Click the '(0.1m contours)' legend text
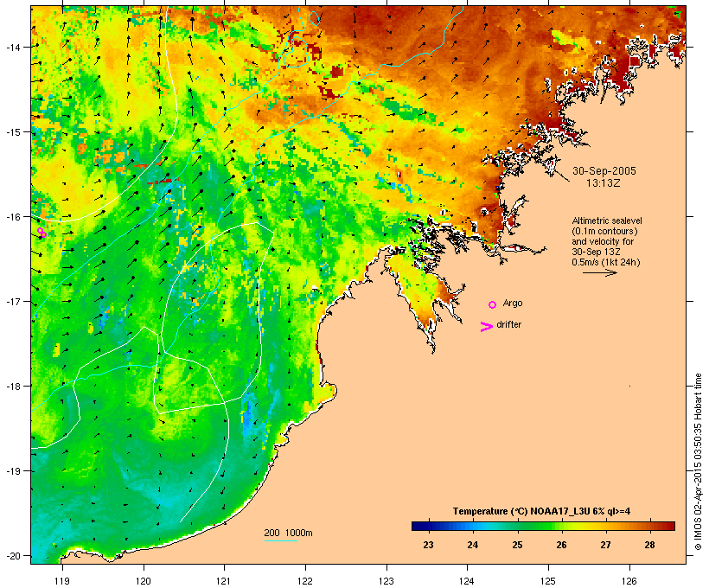Screen dimensions: 709x588 [x=604, y=231]
